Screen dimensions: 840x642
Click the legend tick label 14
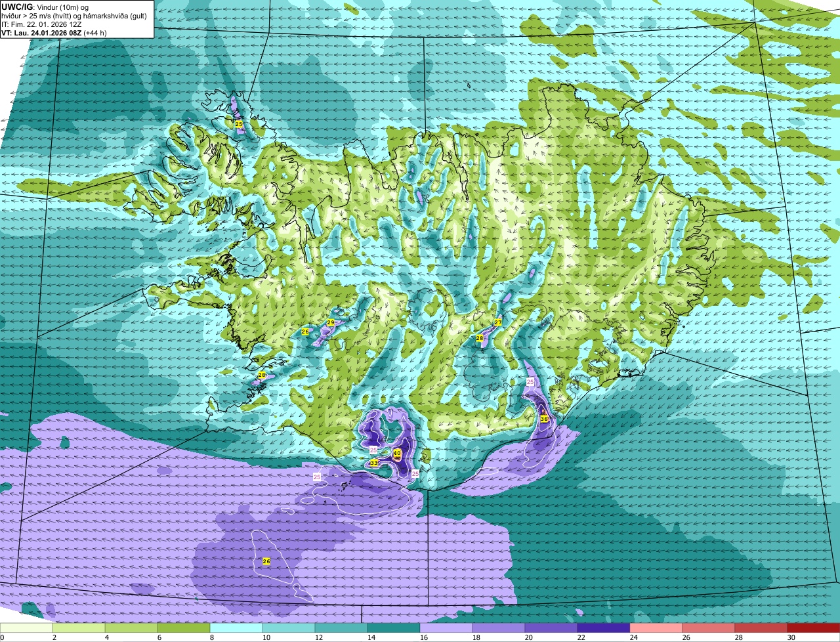(x=371, y=637)
